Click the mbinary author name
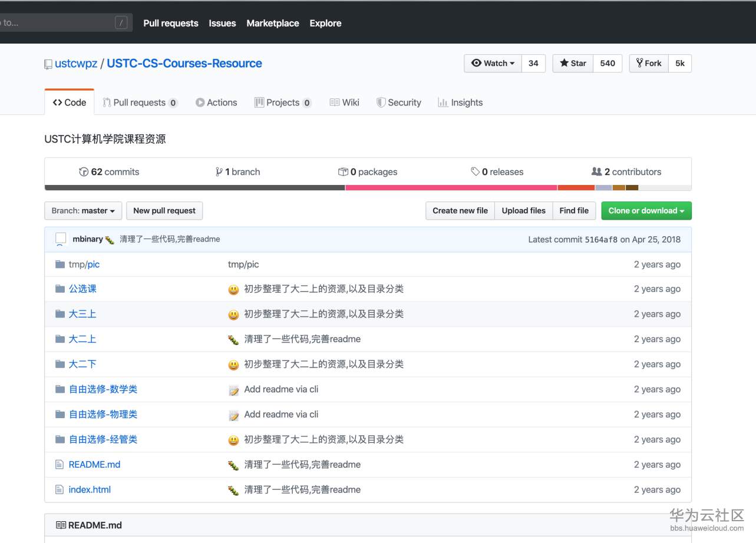Viewport: 756px width, 543px height. click(x=88, y=239)
